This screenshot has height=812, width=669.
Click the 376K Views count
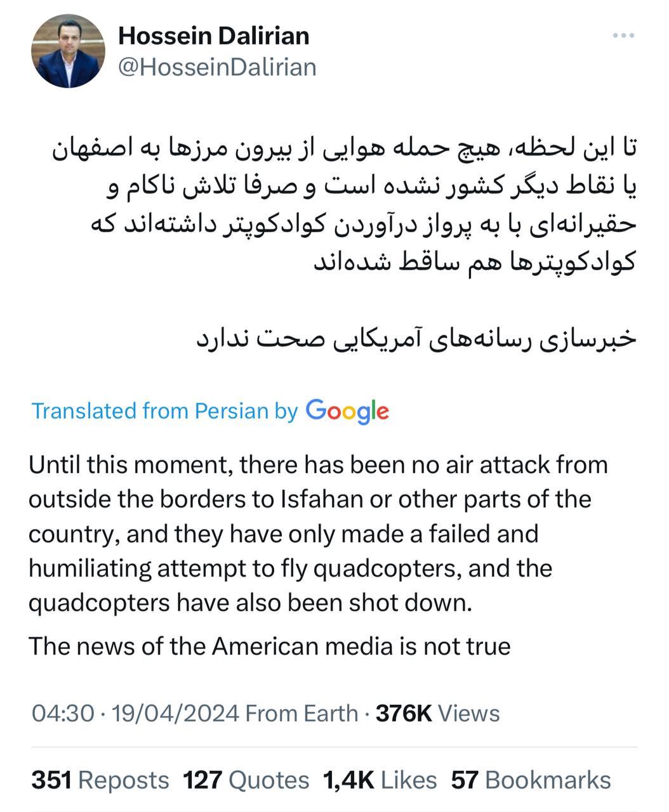pyautogui.click(x=438, y=714)
